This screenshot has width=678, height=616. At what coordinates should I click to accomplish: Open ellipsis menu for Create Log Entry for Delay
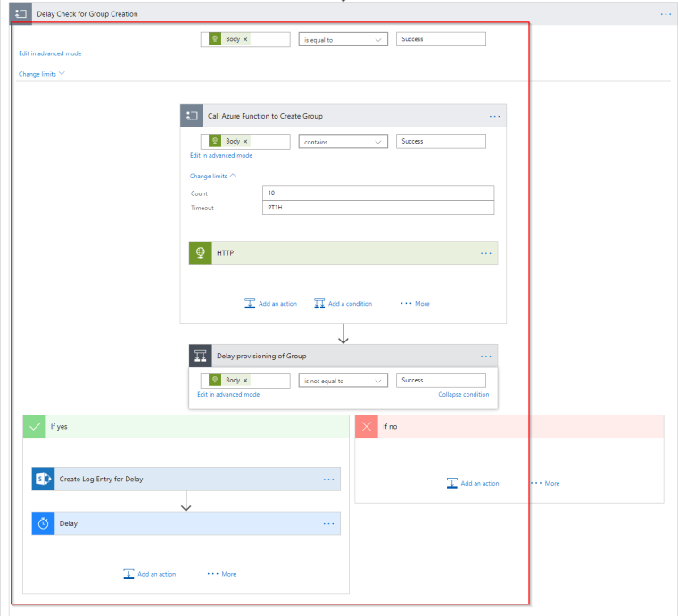click(328, 480)
